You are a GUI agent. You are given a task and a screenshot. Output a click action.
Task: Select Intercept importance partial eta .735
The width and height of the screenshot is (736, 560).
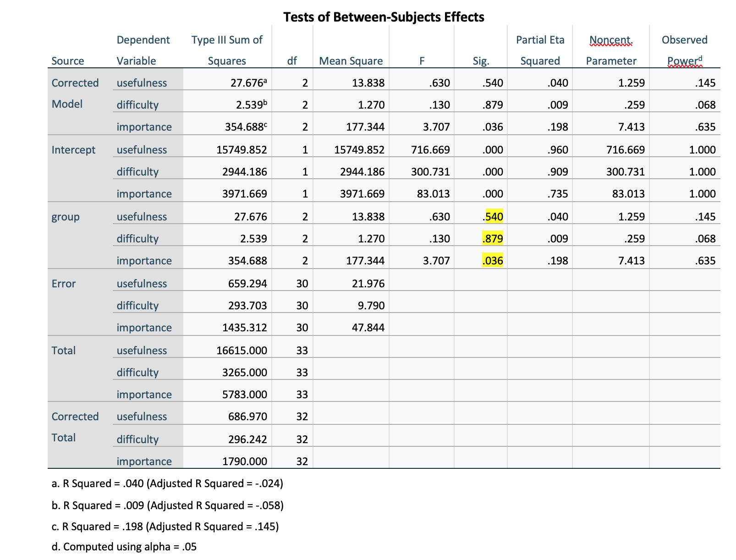[x=558, y=194]
